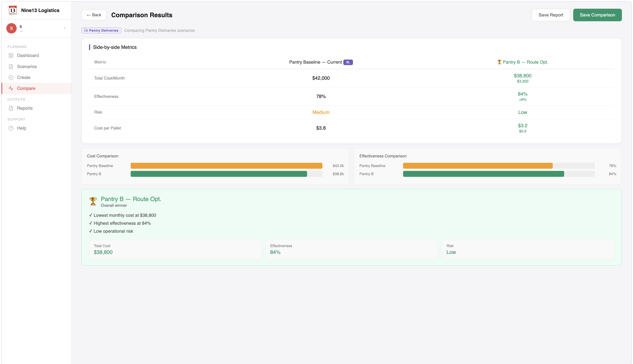Click the Back button
Viewport: 633px width, 364px height.
point(94,15)
